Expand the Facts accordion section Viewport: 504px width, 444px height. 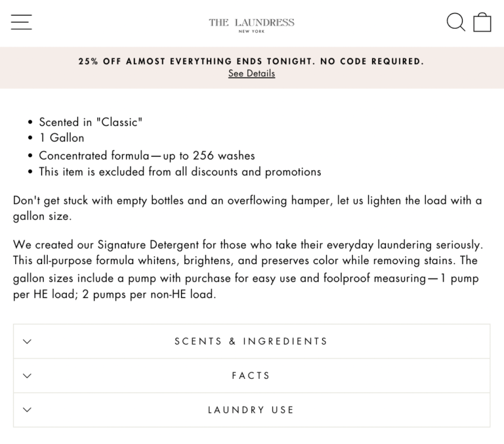pyautogui.click(x=251, y=376)
